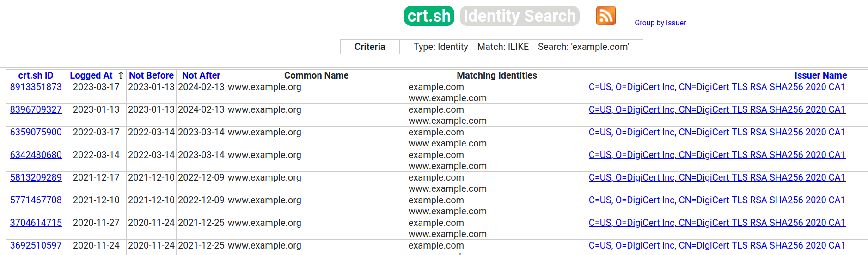The image size is (868, 255).
Task: Open certificate ID 3692510597
Action: tap(36, 245)
